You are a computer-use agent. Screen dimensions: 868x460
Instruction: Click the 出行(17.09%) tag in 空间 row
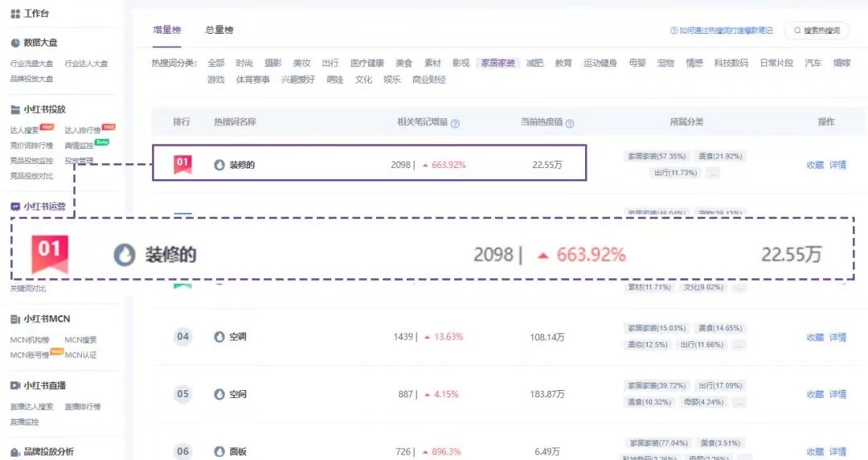[720, 386]
